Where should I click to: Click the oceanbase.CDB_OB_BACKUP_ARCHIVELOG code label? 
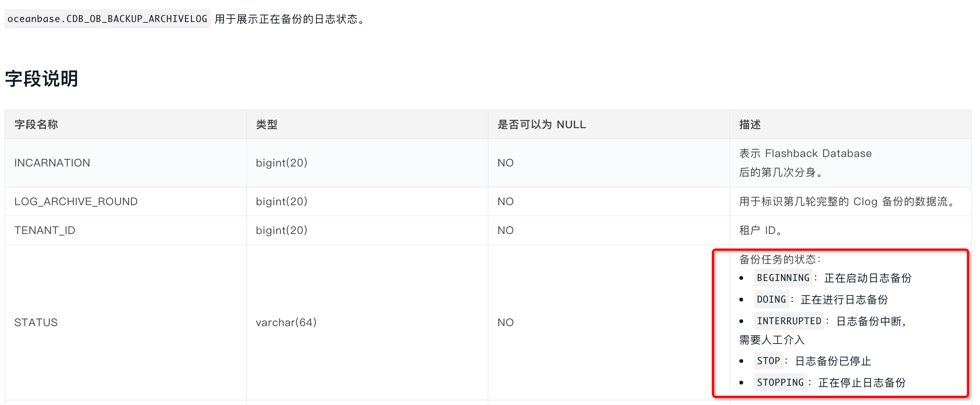(107, 19)
